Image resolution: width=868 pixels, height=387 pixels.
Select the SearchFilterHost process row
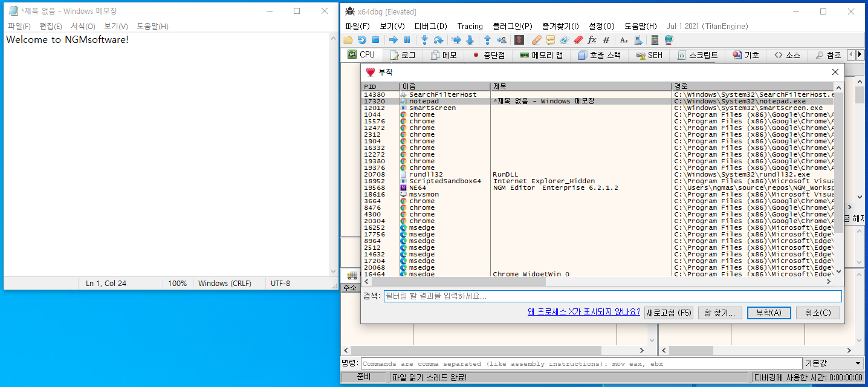[x=598, y=94]
